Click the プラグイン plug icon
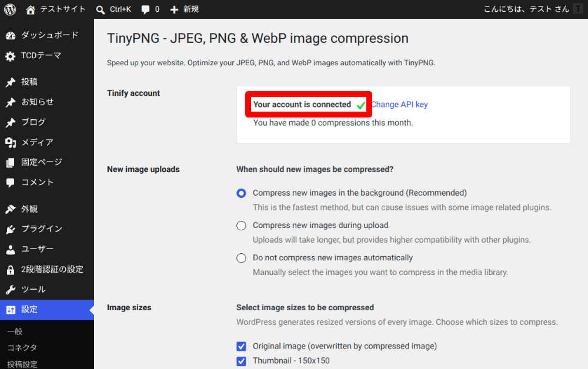 pyautogui.click(x=11, y=229)
